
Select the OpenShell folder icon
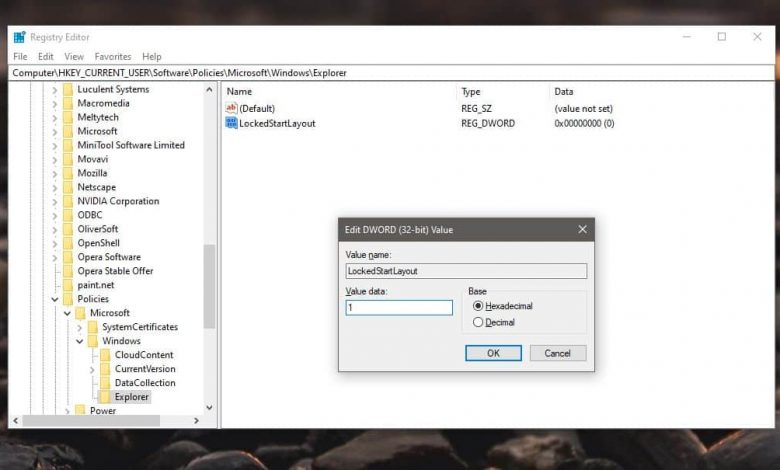tap(68, 243)
